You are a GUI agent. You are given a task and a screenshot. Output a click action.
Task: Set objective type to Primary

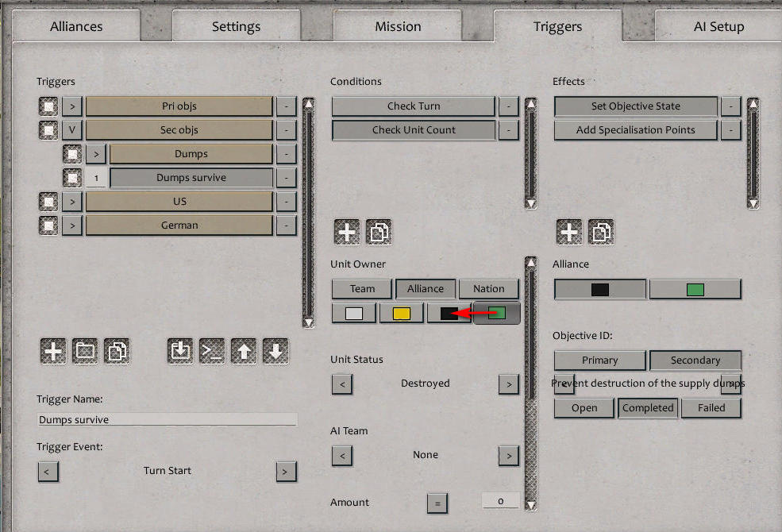click(600, 360)
